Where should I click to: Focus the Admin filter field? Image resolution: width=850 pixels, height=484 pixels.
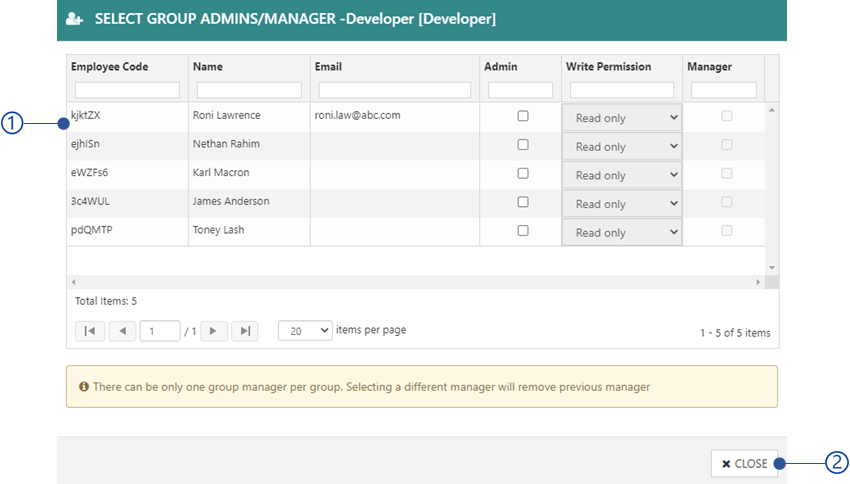point(520,90)
